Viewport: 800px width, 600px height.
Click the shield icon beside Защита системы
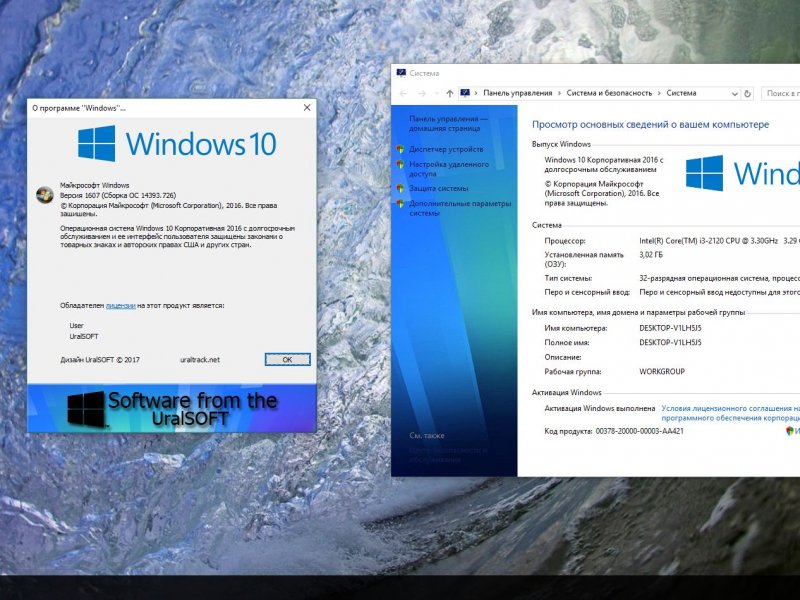coord(401,188)
